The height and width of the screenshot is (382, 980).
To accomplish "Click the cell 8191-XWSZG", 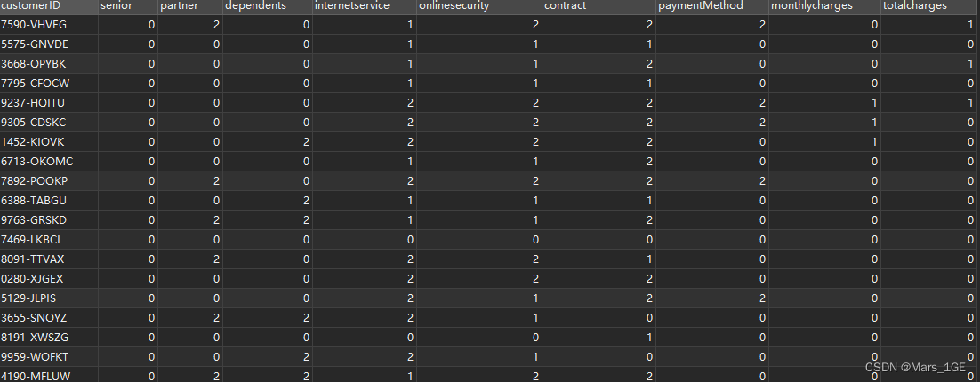I will (49, 338).
